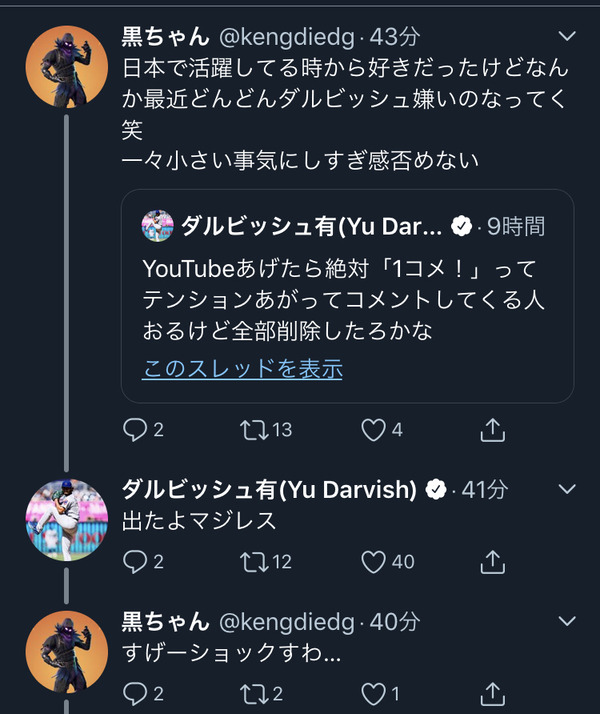
Task: Reply to the first 黒ちゃん tweet
Action: (x=135, y=430)
